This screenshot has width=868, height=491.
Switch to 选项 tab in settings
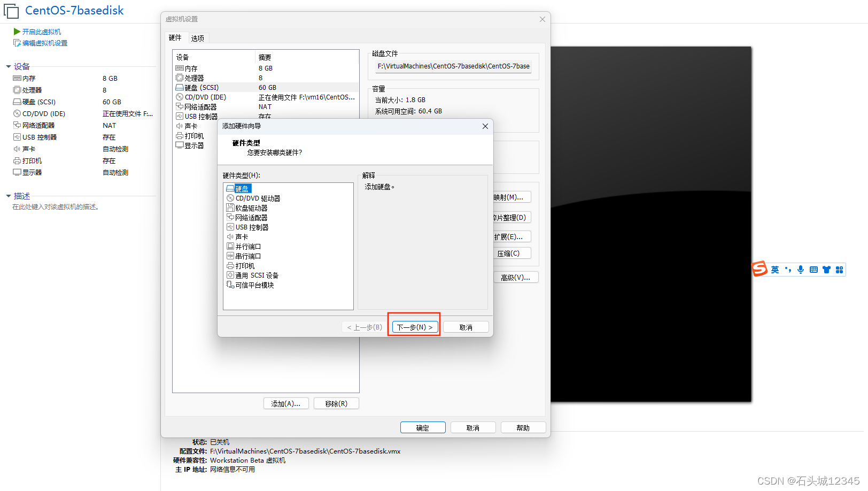click(198, 39)
